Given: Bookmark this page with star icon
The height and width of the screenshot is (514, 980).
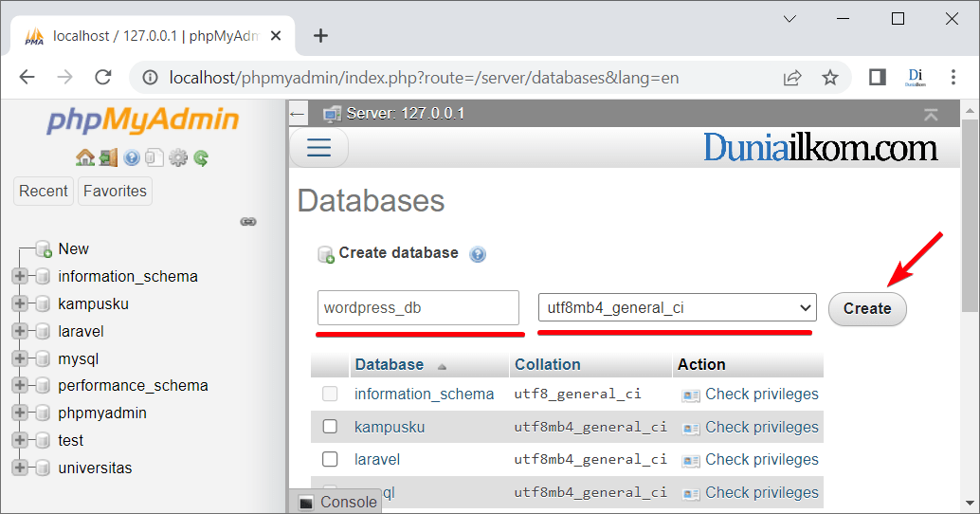Looking at the screenshot, I should (x=830, y=78).
